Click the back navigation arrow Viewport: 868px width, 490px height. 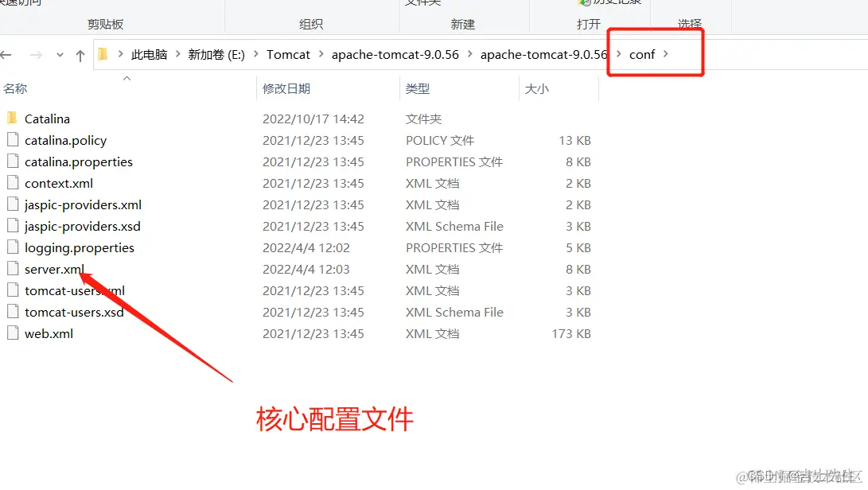point(8,54)
